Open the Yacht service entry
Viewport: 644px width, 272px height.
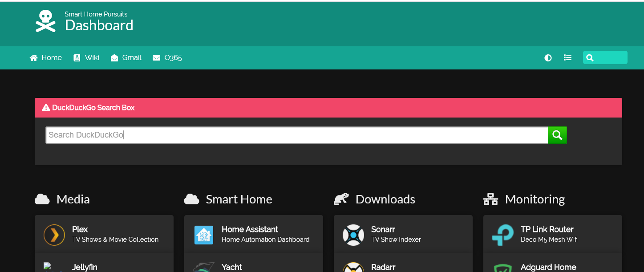click(254, 263)
